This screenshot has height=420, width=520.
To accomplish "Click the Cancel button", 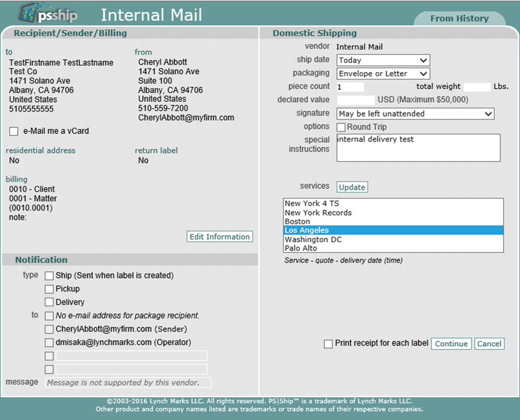I will pyautogui.click(x=490, y=344).
